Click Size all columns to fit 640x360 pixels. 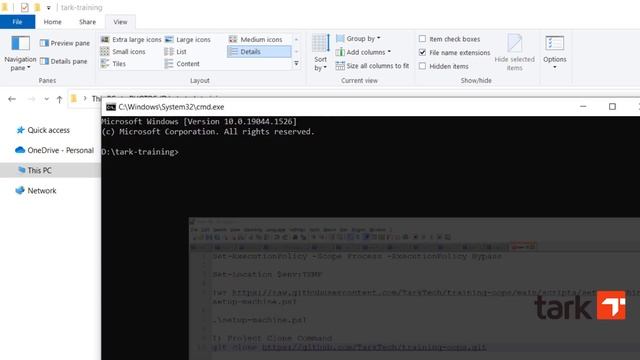pyautogui.click(x=372, y=66)
